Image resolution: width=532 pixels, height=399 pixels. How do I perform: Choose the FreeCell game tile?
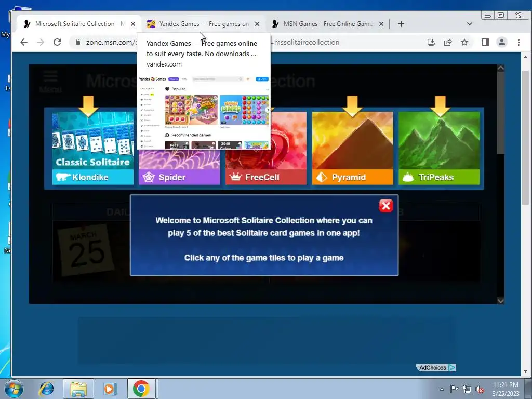pos(266,167)
